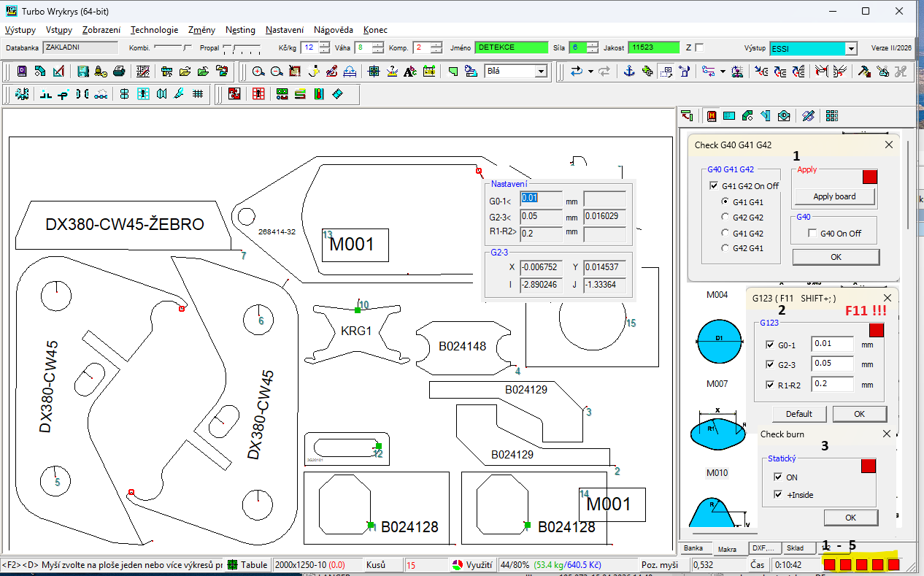Viewport: 924px width, 576px height.
Task: Click the red square in Apply section
Action: [x=869, y=177]
